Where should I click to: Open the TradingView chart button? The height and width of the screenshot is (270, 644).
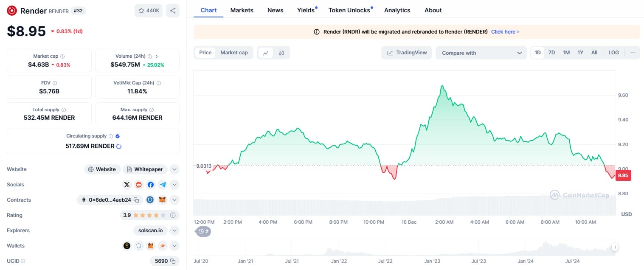(x=407, y=53)
